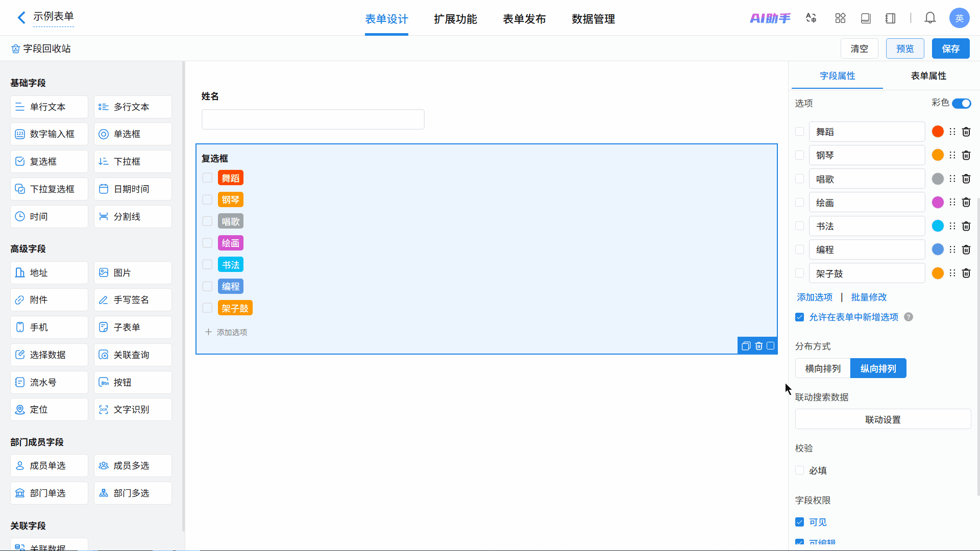Click drag handle icon for 唱歌 option

pyautogui.click(x=952, y=179)
